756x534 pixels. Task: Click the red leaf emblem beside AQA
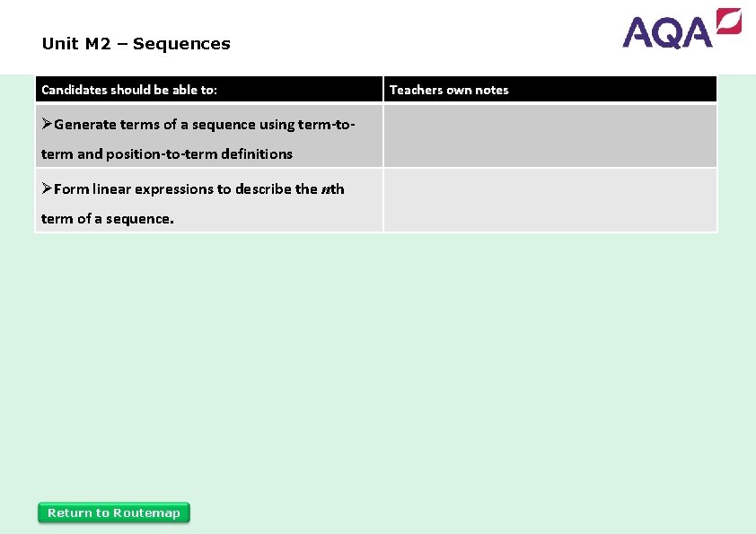click(728, 21)
